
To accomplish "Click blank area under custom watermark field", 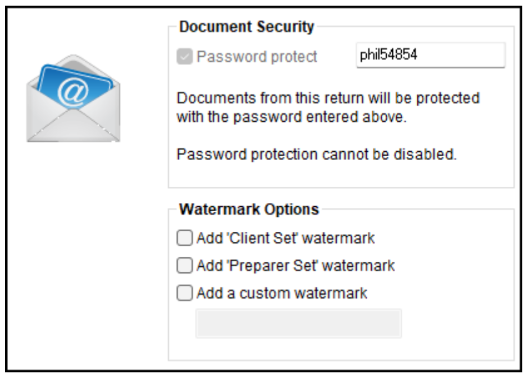I will [x=340, y=349].
